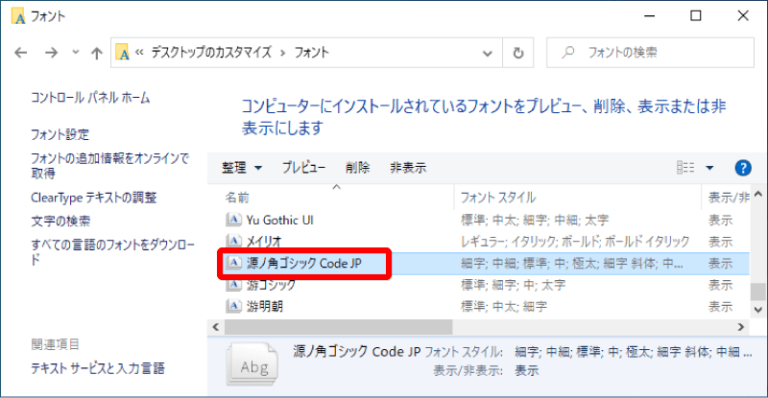Click 游明朝 style cell 標準; 中太; 細字
This screenshot has width=768, height=398.
(504, 306)
